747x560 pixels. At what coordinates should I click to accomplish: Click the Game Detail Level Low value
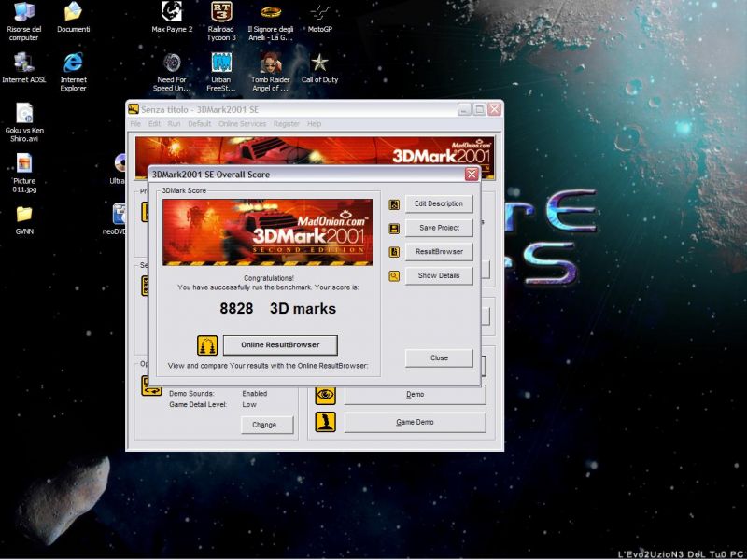(x=249, y=405)
